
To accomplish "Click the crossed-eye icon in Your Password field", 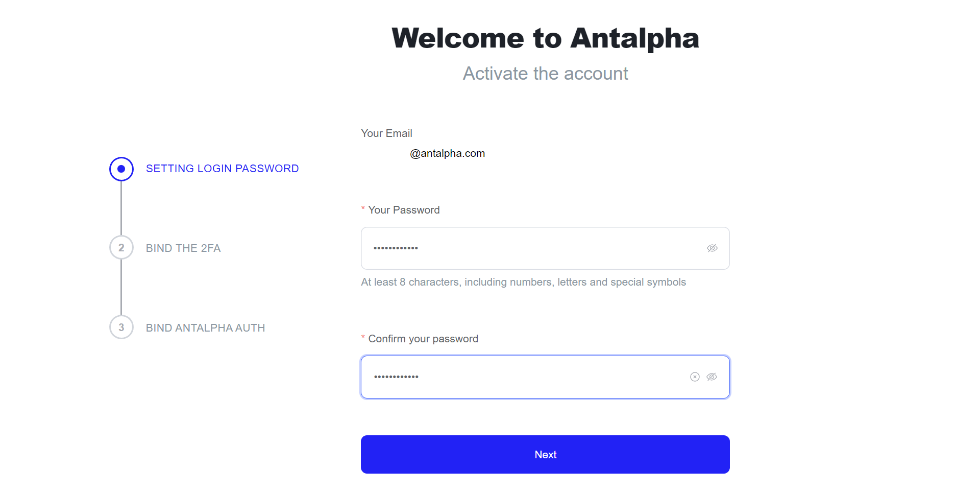I will coord(712,248).
